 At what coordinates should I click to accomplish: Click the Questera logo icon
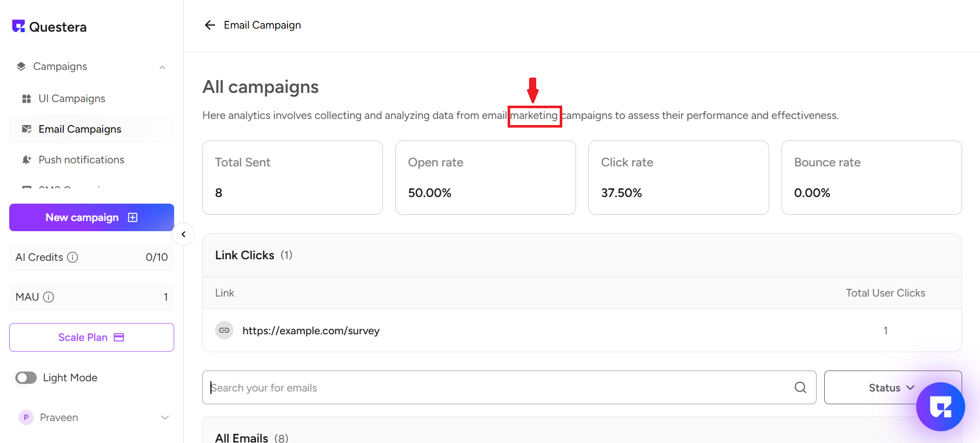(19, 26)
